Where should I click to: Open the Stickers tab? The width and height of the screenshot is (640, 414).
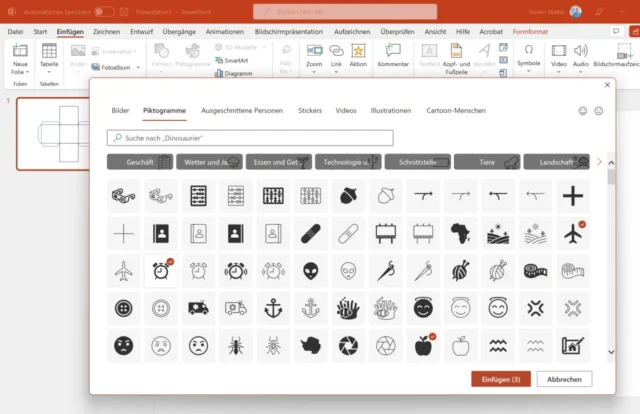310,111
